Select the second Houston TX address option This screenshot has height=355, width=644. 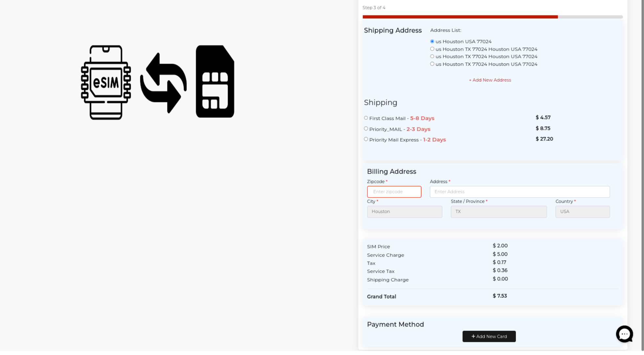pos(432,49)
